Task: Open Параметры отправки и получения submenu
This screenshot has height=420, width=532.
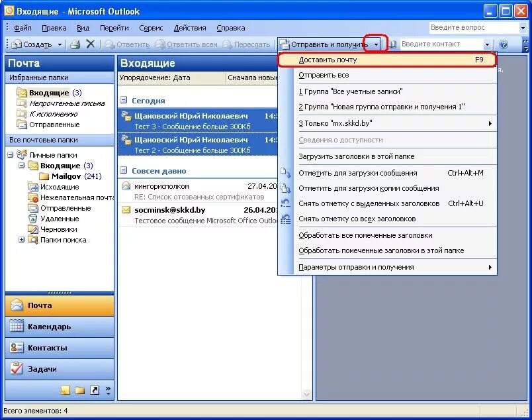Action: point(387,267)
